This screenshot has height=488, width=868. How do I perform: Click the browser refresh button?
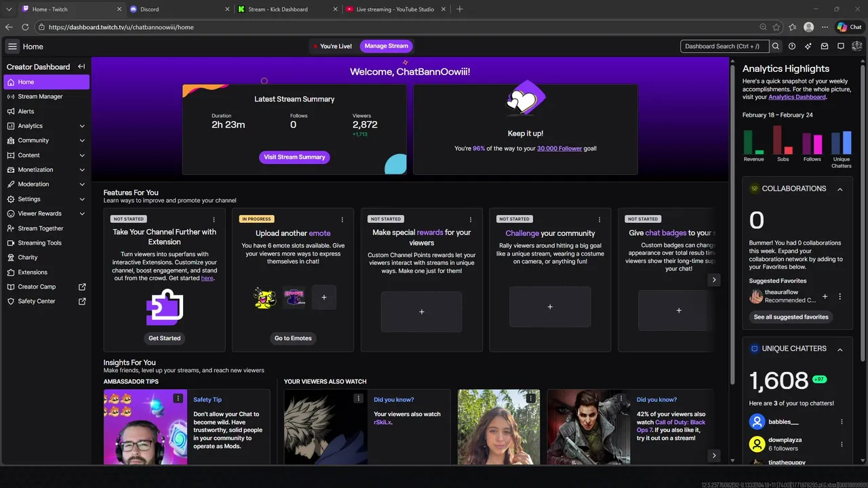25,27
